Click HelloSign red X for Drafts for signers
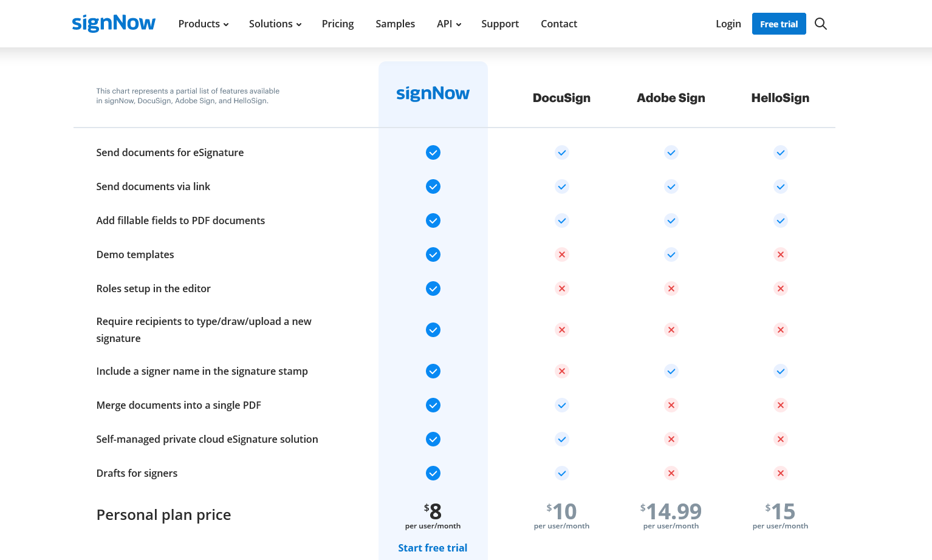 tap(781, 473)
